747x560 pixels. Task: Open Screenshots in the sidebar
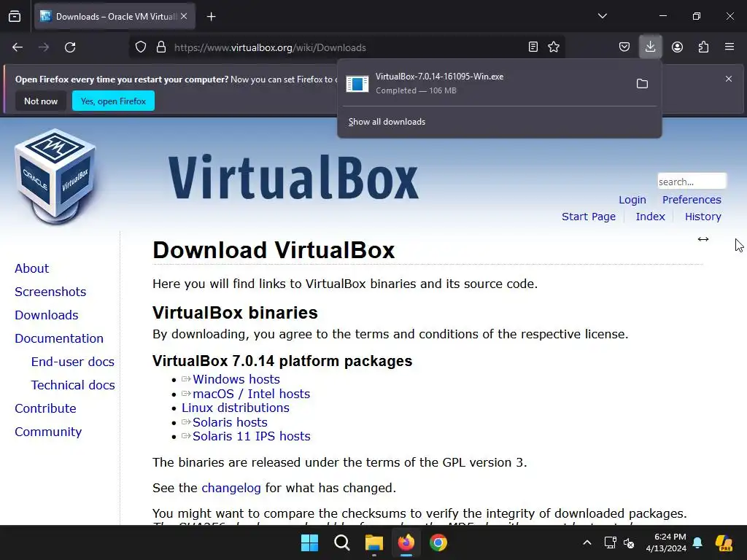coord(50,292)
